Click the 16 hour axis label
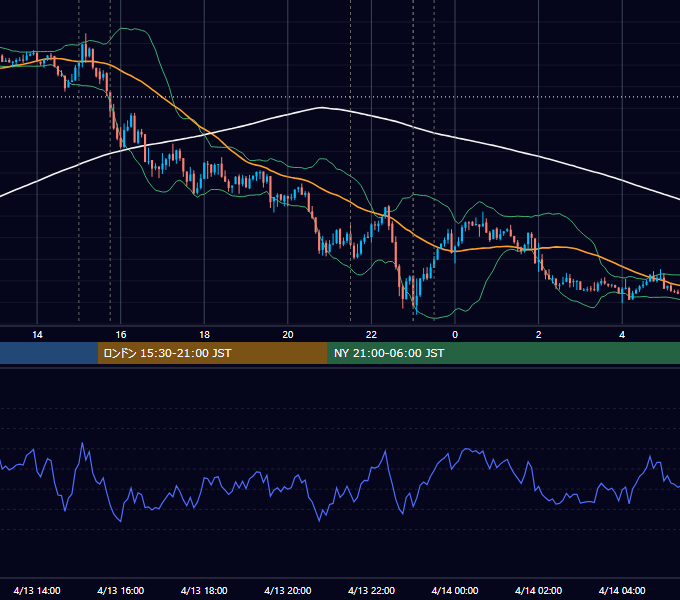 pos(121,335)
